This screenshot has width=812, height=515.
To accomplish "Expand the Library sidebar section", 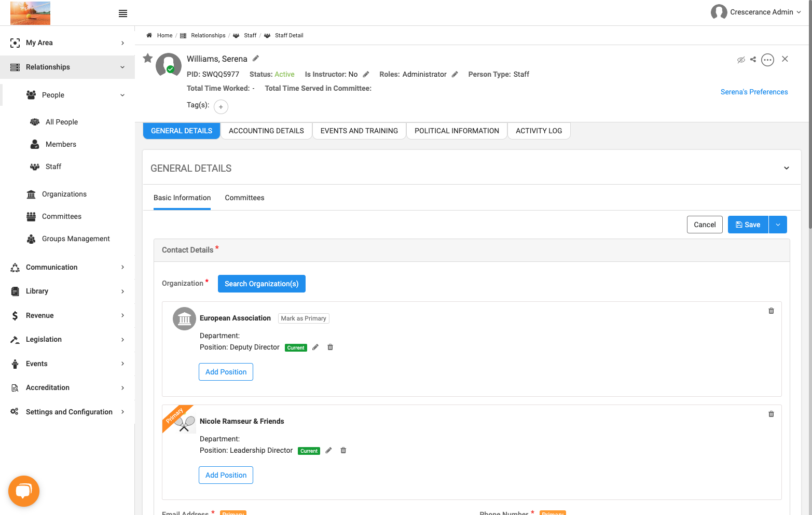I will [67, 291].
